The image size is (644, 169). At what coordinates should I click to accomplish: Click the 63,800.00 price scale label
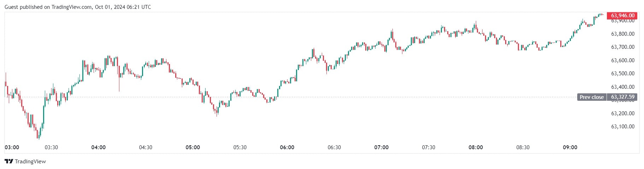[623, 34]
